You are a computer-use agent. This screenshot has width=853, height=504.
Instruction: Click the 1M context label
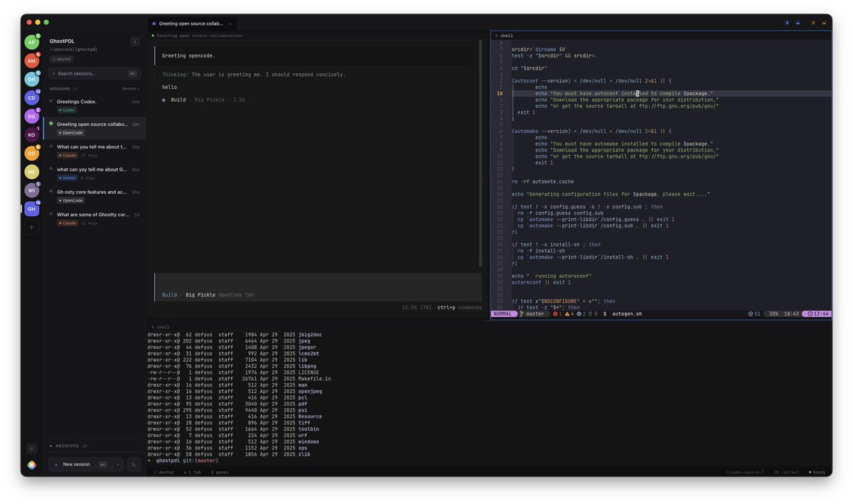787,472
